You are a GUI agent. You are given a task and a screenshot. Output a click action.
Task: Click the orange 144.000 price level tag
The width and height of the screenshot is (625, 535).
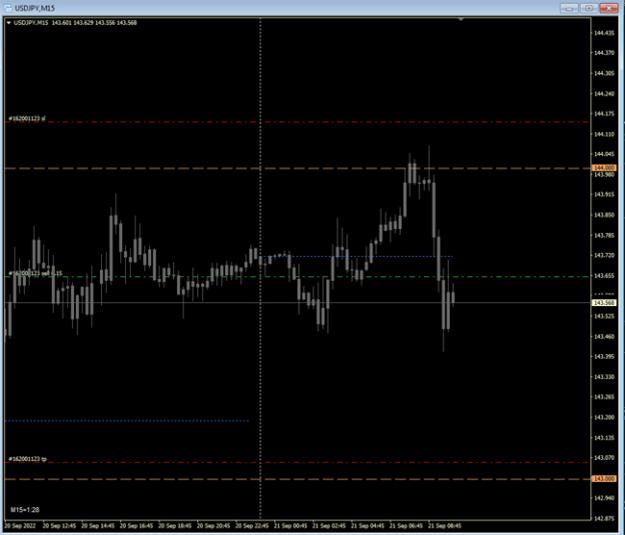pos(604,168)
